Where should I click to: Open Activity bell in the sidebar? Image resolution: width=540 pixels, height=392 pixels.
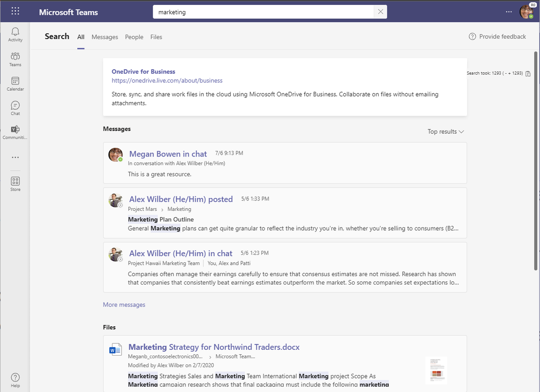[15, 34]
